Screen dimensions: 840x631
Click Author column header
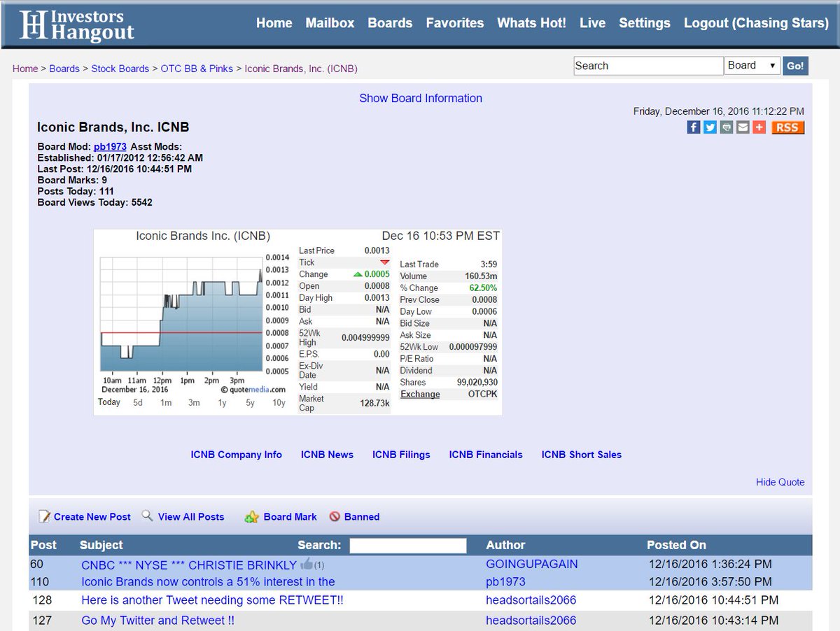click(505, 545)
